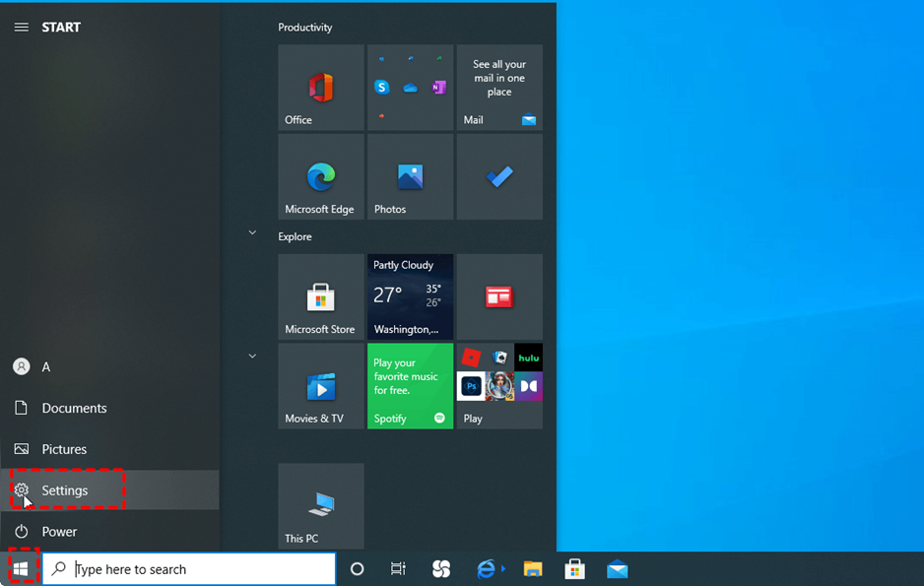The height and width of the screenshot is (586, 924).
Task: Open Settings from Start menu
Action: tap(65, 490)
